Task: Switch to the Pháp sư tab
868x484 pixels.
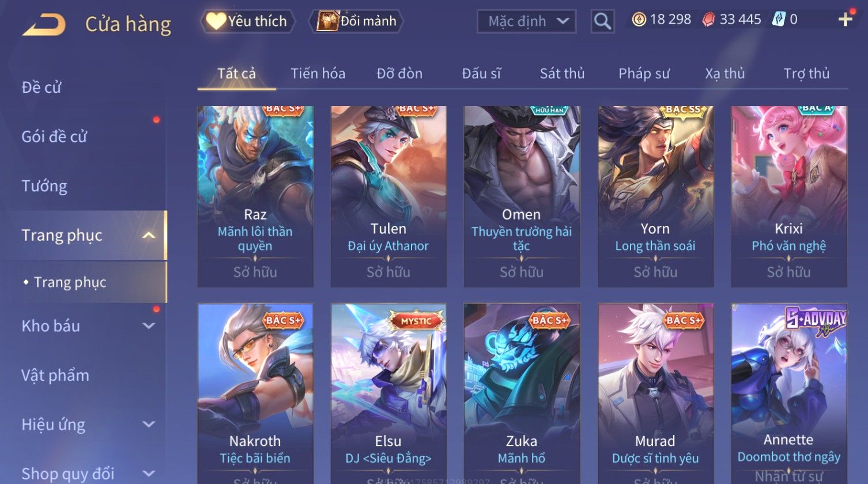Action: coord(644,74)
